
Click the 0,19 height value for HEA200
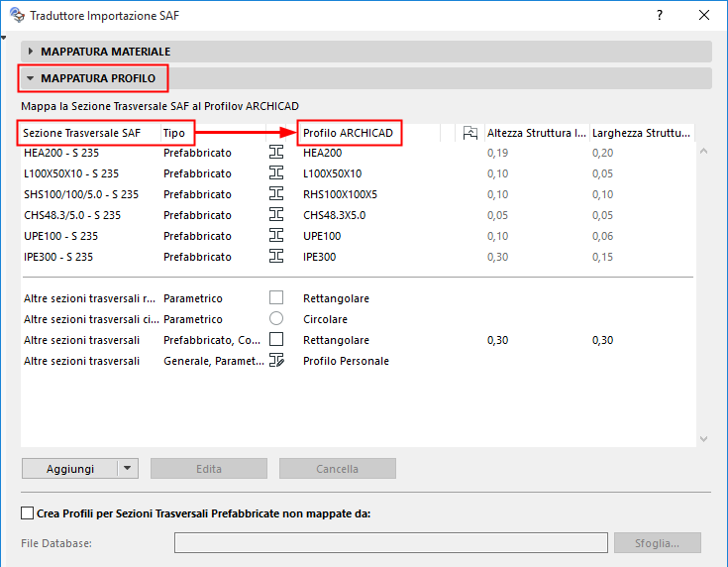497,153
